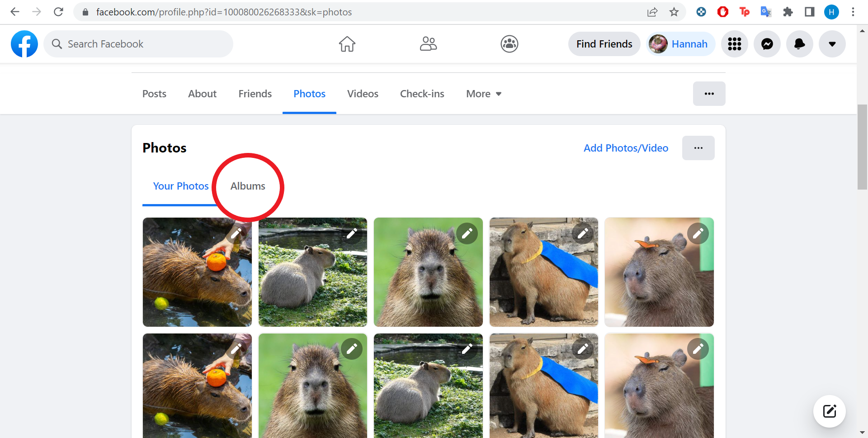Click the Facebook logo
The width and height of the screenshot is (868, 438).
click(24, 44)
